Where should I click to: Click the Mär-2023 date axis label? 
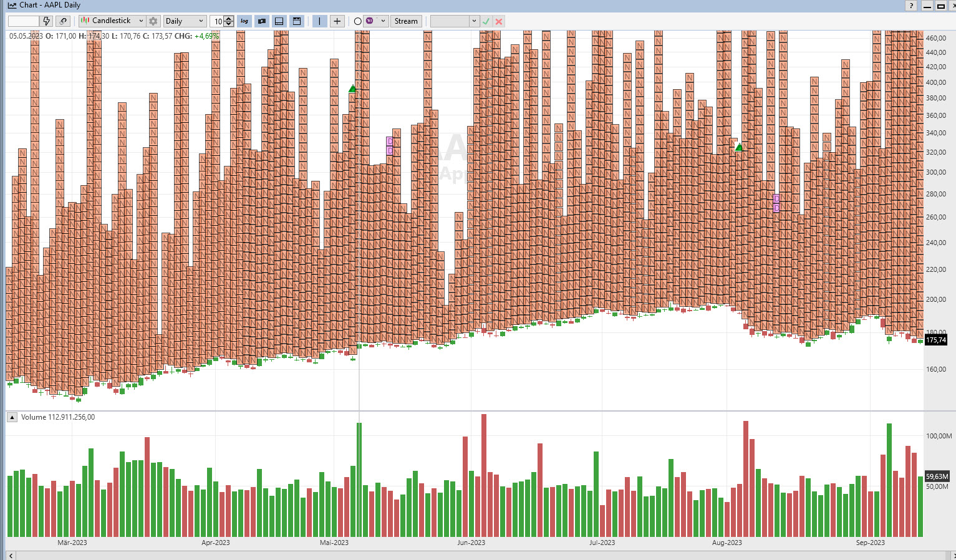coord(72,543)
